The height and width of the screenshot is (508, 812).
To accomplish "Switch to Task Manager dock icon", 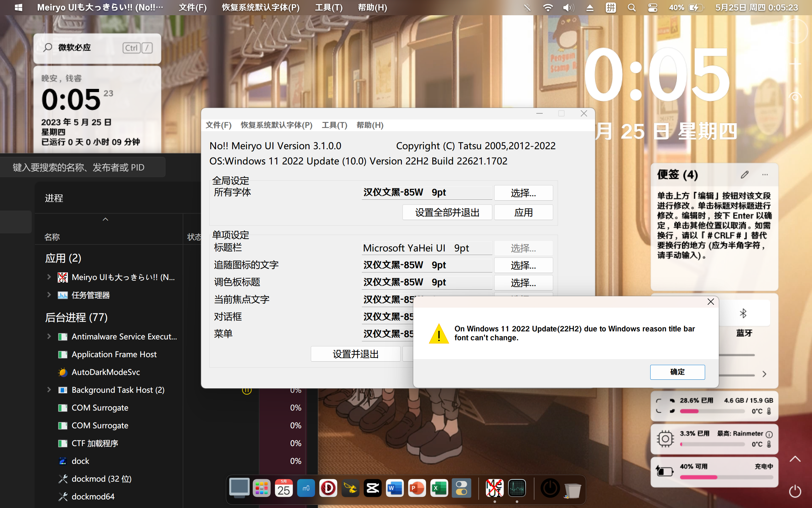I will coord(517,488).
